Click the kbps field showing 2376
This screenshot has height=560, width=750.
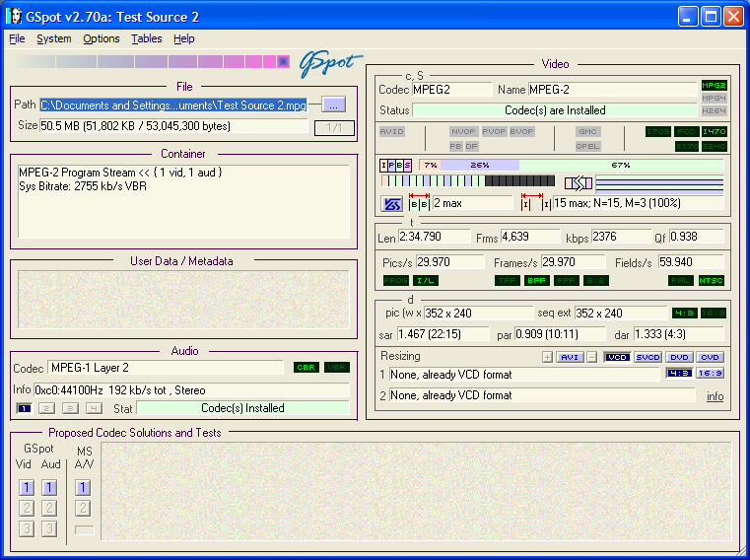coord(620,237)
